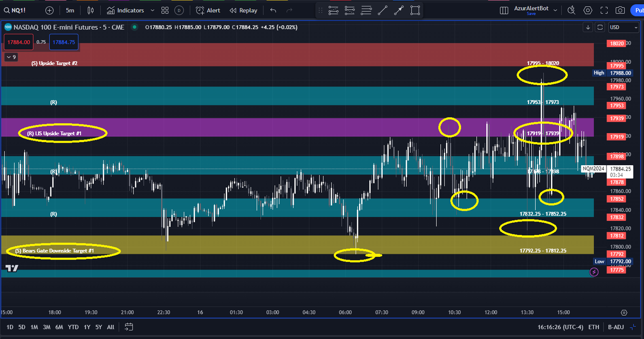Start Bar Replay mode

(x=243, y=10)
